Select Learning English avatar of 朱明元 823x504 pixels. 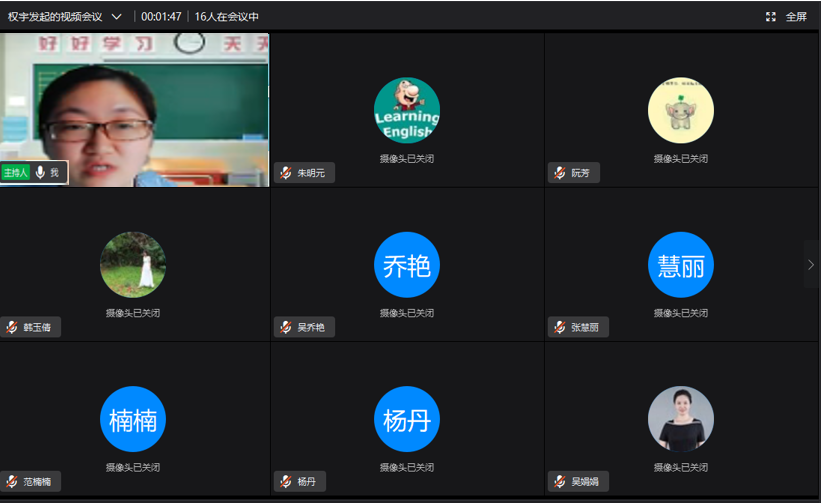click(407, 111)
